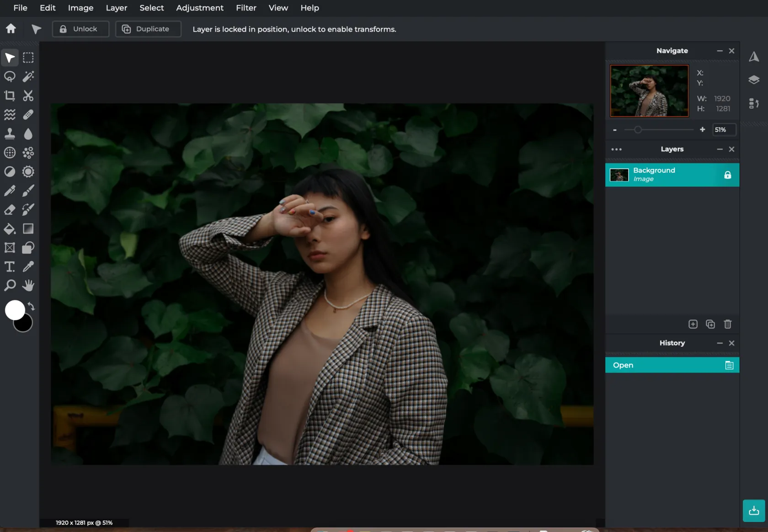Select the Clone Stamp tool
Screen dimensions: 768x532
tap(10, 133)
